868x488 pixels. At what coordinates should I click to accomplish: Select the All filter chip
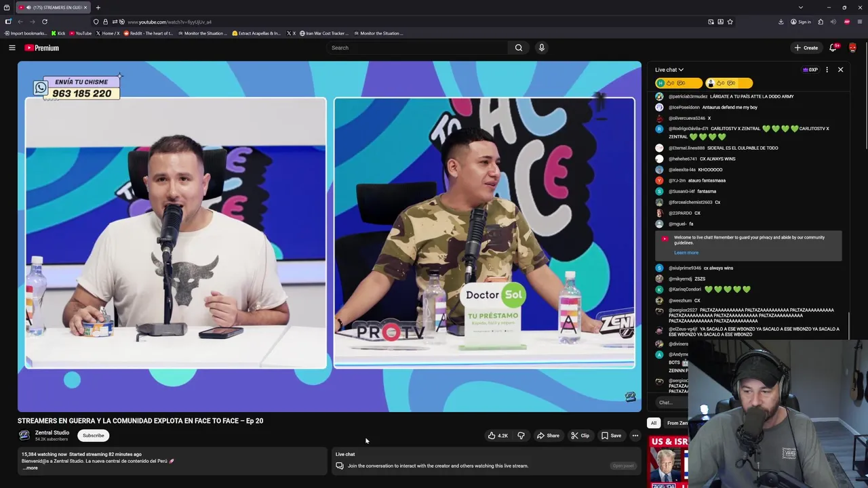pos(654,423)
